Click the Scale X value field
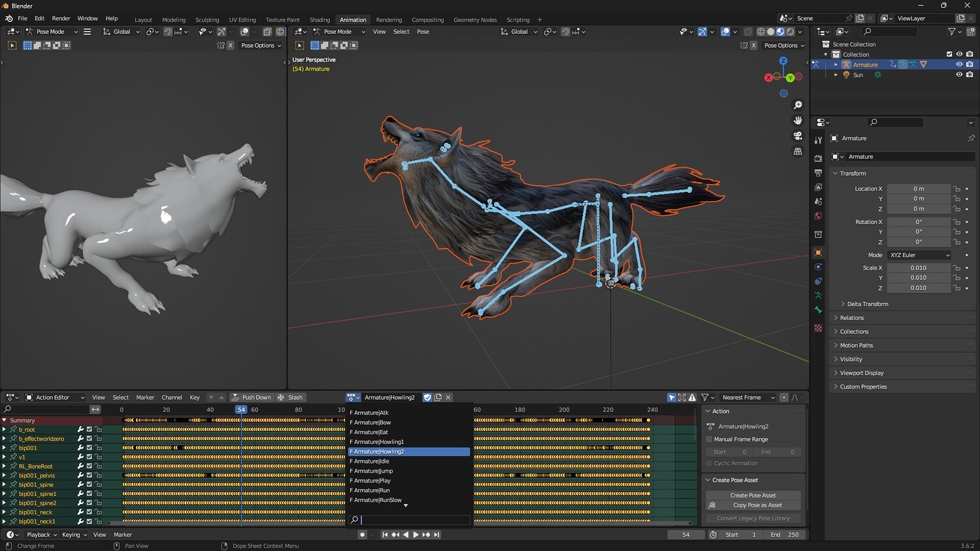Image resolution: width=980 pixels, height=551 pixels. click(918, 268)
